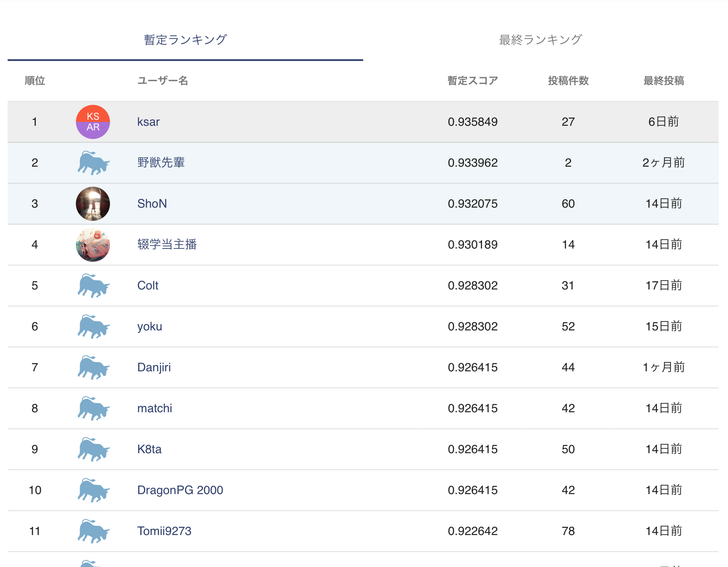Open the yoku user link
This screenshot has height=567, width=728.
pos(150,327)
